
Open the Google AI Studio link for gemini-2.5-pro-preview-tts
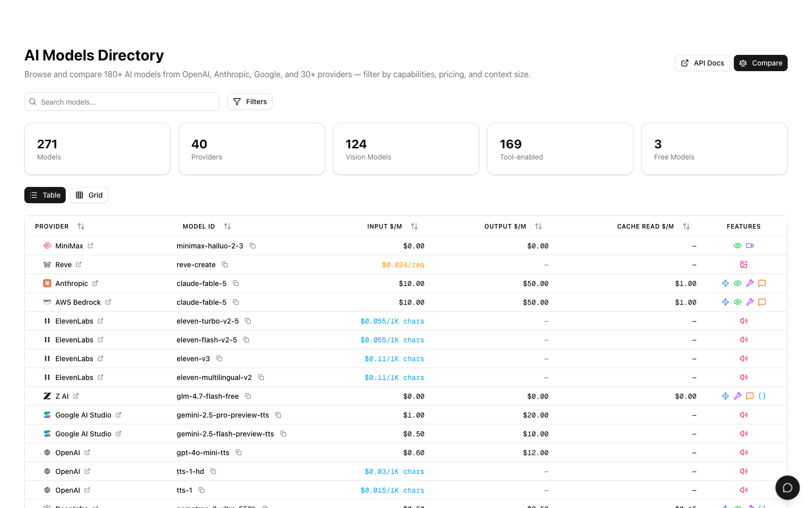118,415
